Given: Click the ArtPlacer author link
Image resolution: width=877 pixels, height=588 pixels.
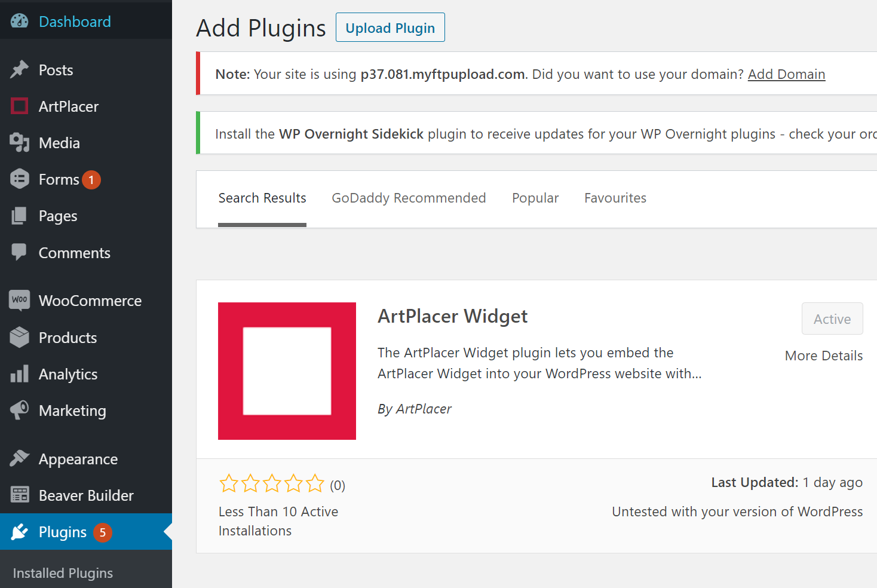Looking at the screenshot, I should point(424,409).
